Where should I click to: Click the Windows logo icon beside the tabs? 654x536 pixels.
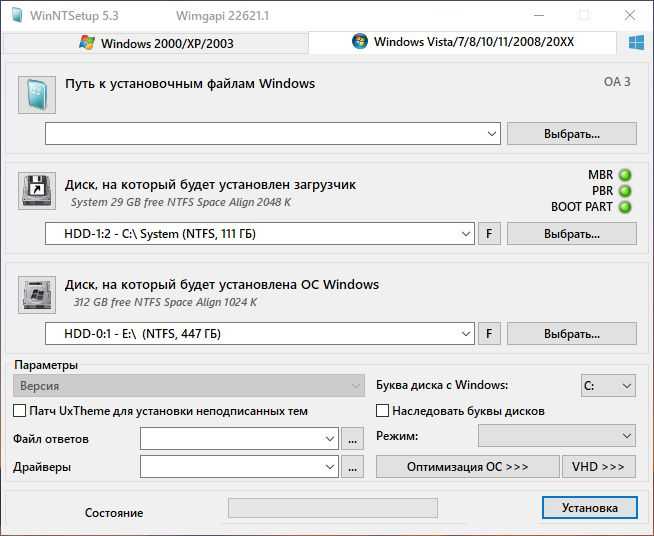(636, 43)
